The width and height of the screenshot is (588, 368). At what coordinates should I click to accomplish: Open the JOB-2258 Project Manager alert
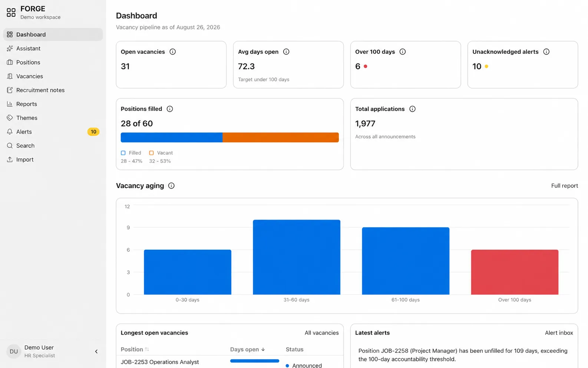coord(463,355)
